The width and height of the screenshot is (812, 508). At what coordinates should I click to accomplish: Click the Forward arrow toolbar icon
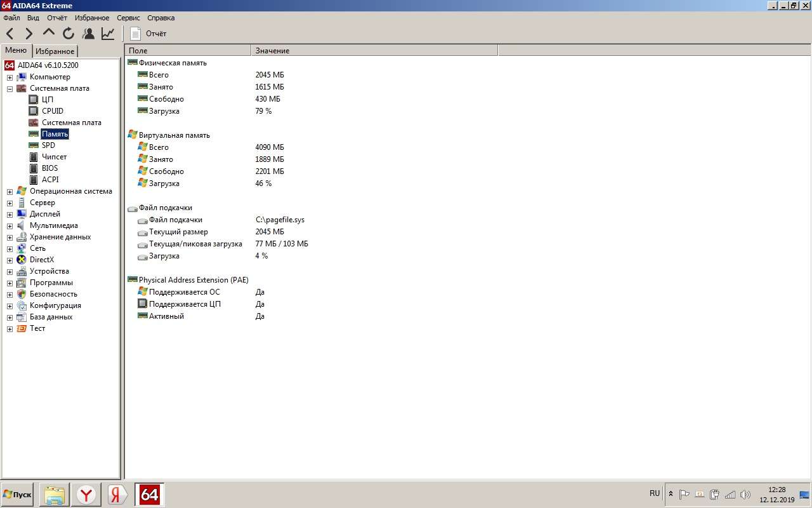pyautogui.click(x=29, y=34)
